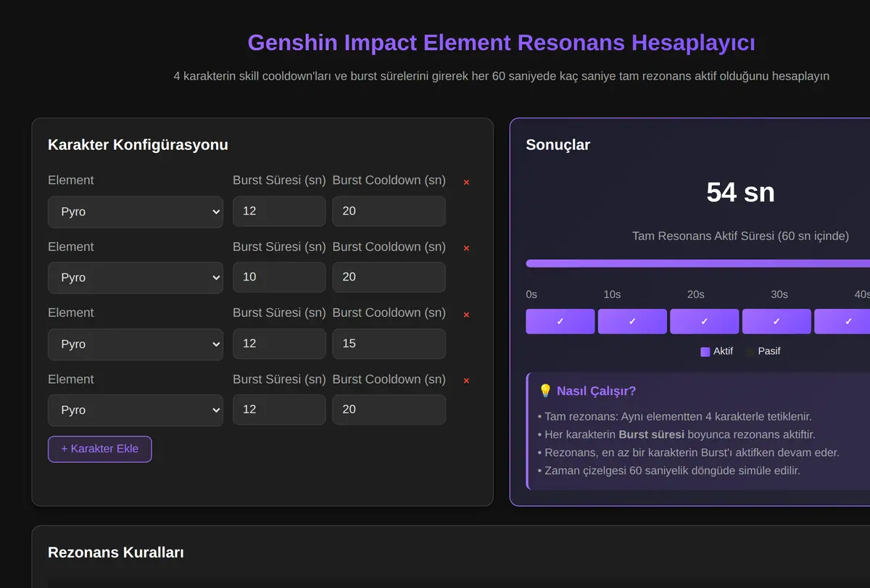This screenshot has width=870, height=588.
Task: Select the 30s active timeline segment
Action: [x=776, y=321]
